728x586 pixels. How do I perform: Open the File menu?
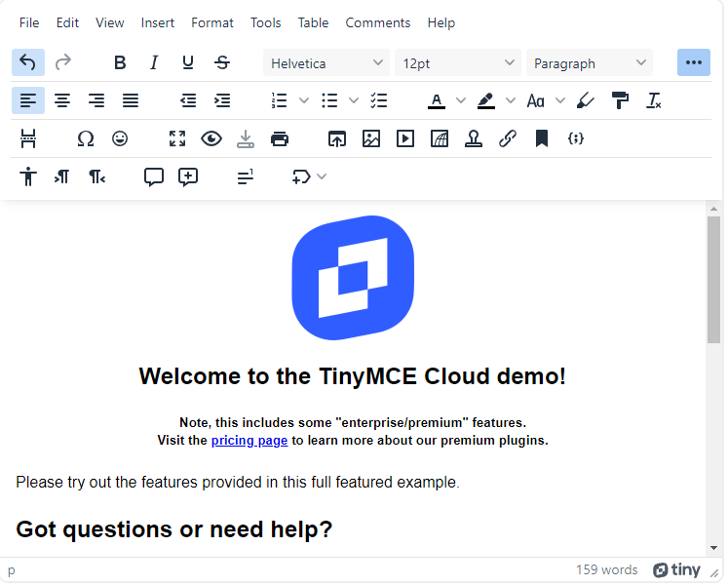coord(29,22)
